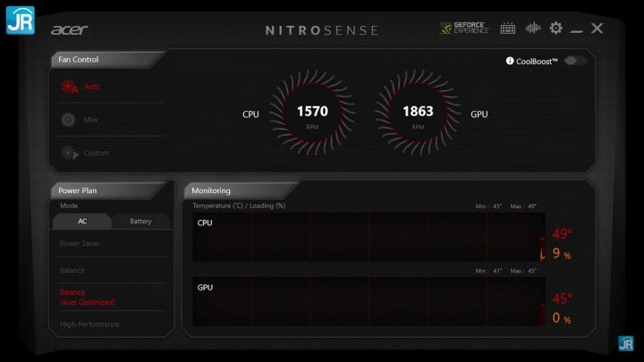Screen dimensions: 644x362
Task: Toggle the CoolBoost switch
Action: tap(575, 61)
